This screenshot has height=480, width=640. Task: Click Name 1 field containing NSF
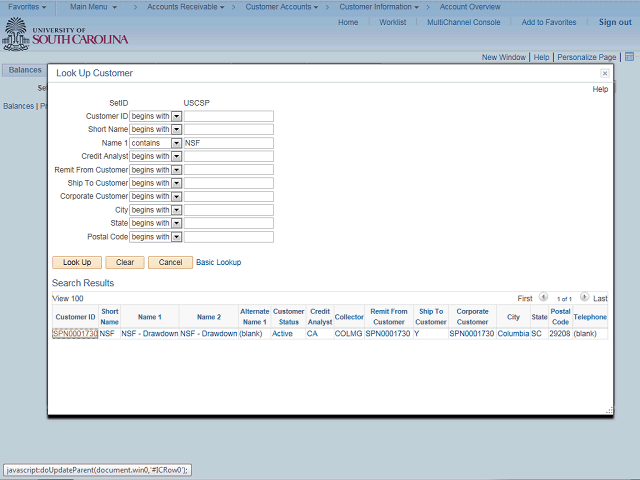click(x=229, y=143)
